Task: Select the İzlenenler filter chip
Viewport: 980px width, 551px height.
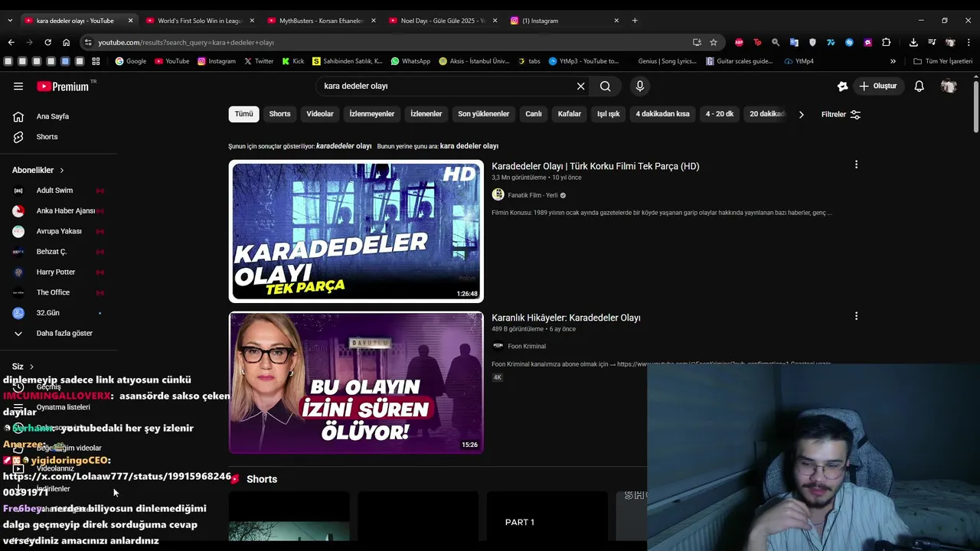Action: pyautogui.click(x=426, y=114)
